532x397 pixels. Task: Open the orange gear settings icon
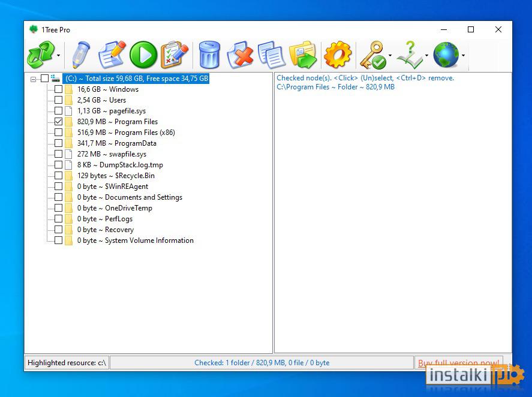(x=338, y=55)
